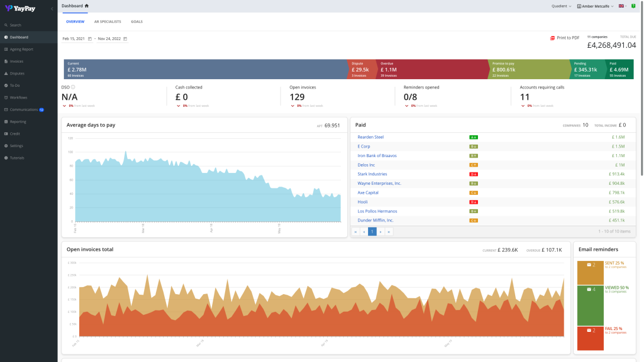Open the Rearden Steel company link

(370, 137)
